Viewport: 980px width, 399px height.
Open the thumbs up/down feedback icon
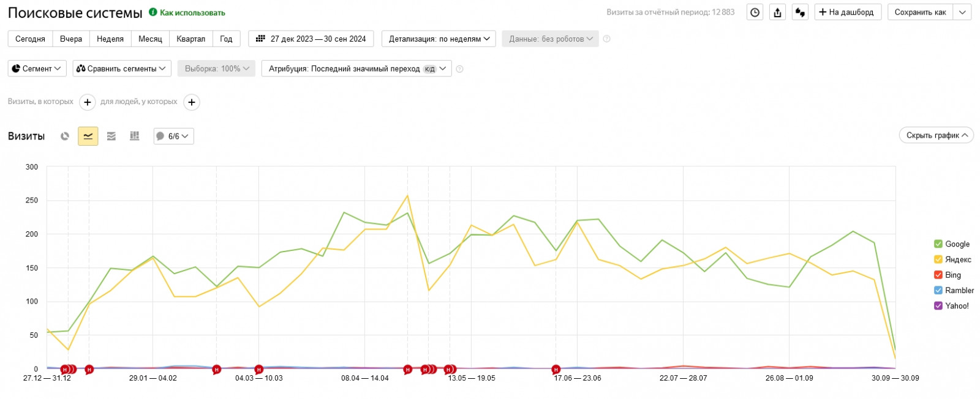[800, 12]
